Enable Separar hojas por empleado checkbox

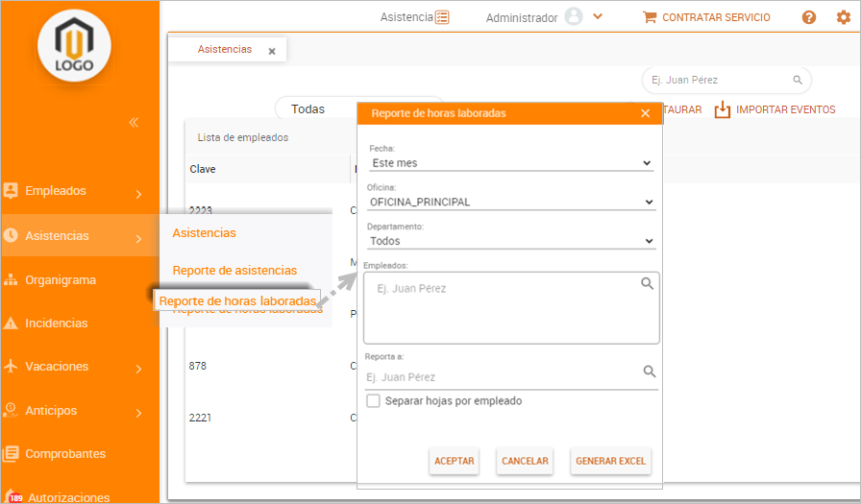(374, 400)
